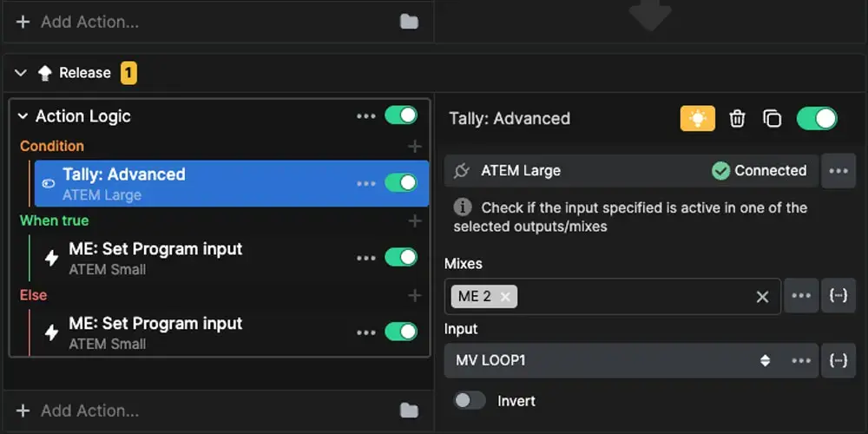The image size is (868, 434).
Task: Duplicate the Tally: Advanced action via copy icon
Action: tap(772, 119)
